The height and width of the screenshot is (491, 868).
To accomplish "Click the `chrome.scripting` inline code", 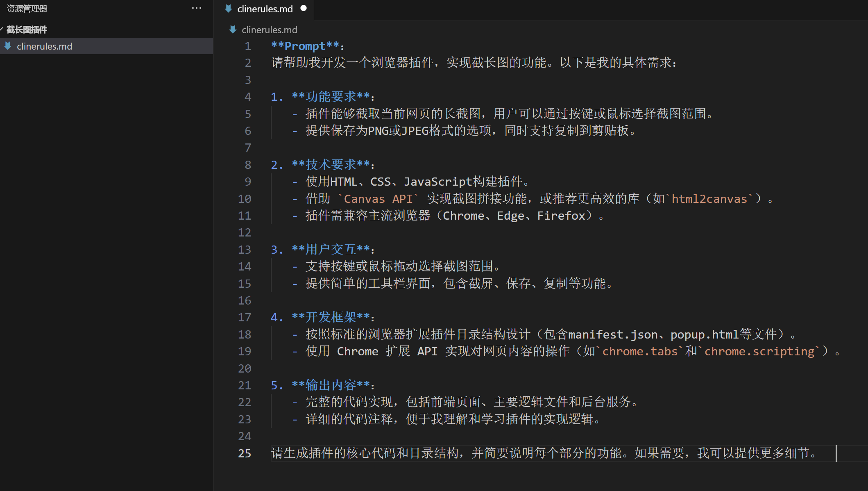I will [x=759, y=351].
